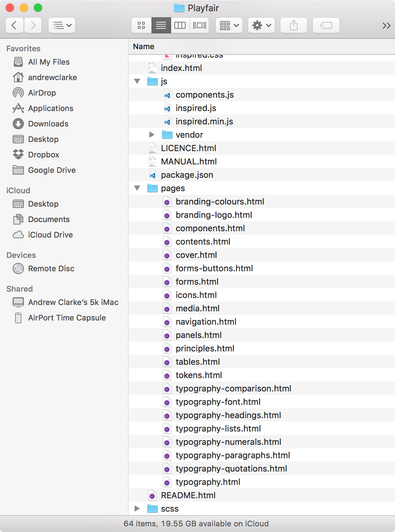Switch to Cover Flow view
This screenshot has width=395, height=532.
click(x=199, y=26)
